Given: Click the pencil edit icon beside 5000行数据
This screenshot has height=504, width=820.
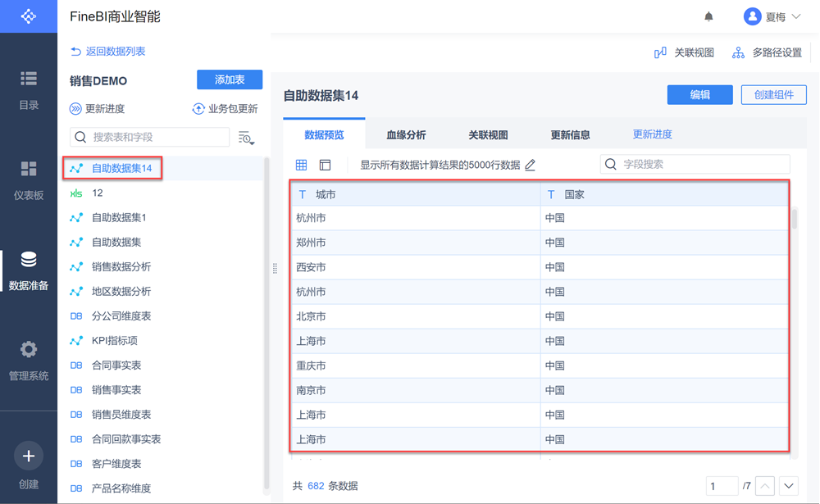Looking at the screenshot, I should [x=531, y=165].
